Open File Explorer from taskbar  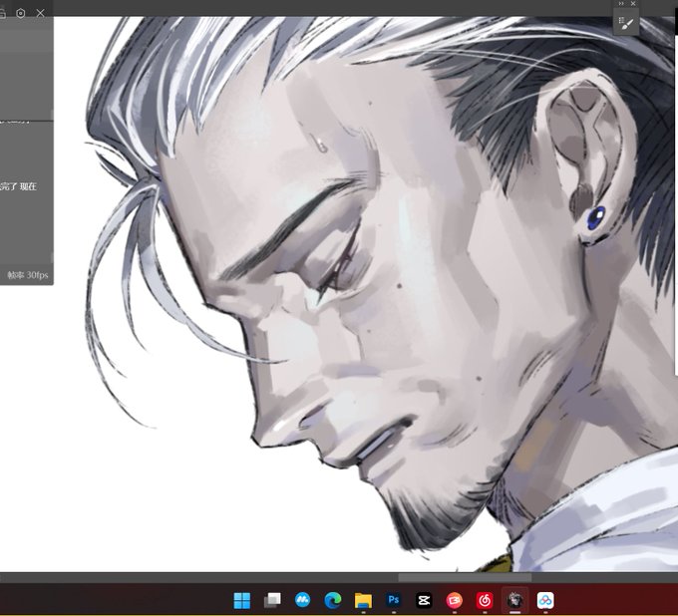363,600
